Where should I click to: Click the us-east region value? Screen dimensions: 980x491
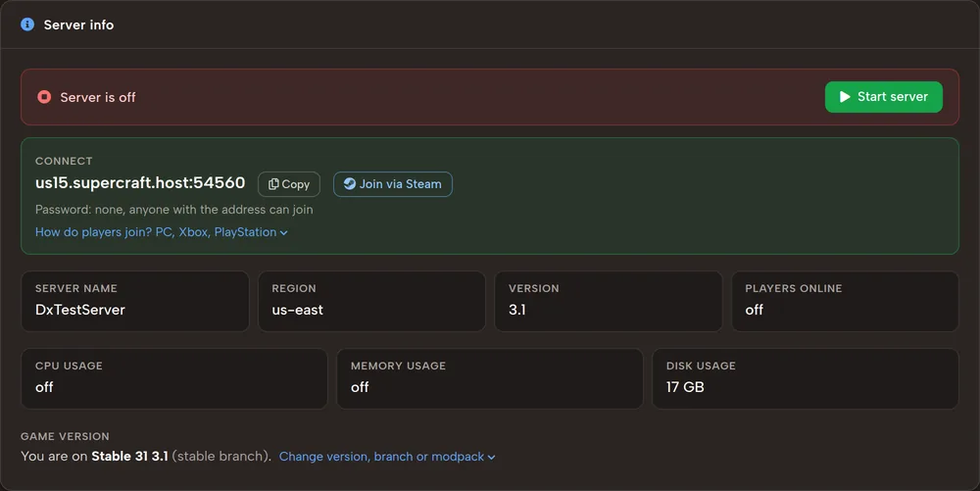tap(298, 310)
